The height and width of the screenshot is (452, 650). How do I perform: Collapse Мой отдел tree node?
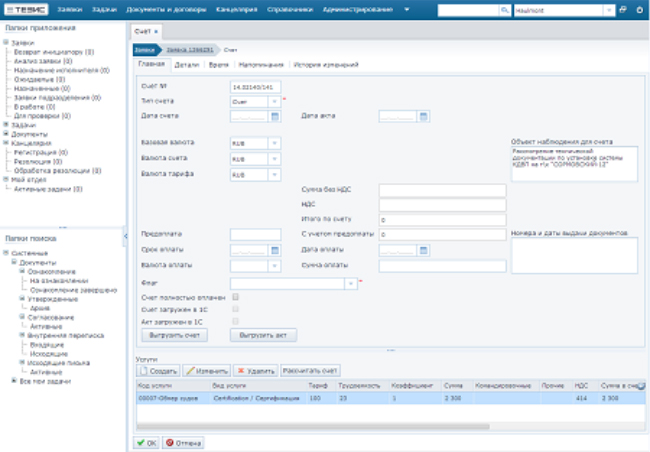coord(6,179)
